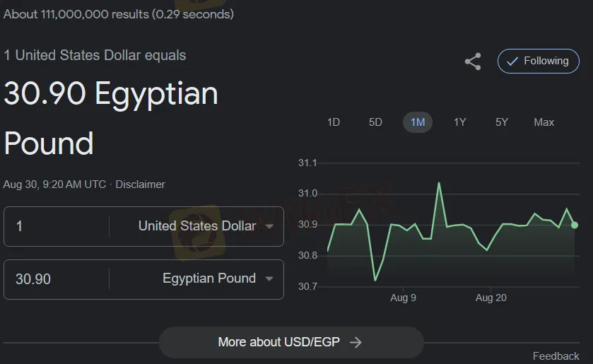The width and height of the screenshot is (593, 364).
Task: Click the arrow next to United States Dollar
Action: [269, 226]
